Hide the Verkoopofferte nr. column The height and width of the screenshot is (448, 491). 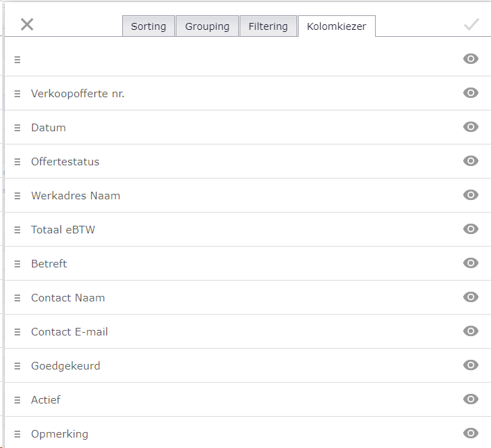pos(471,93)
